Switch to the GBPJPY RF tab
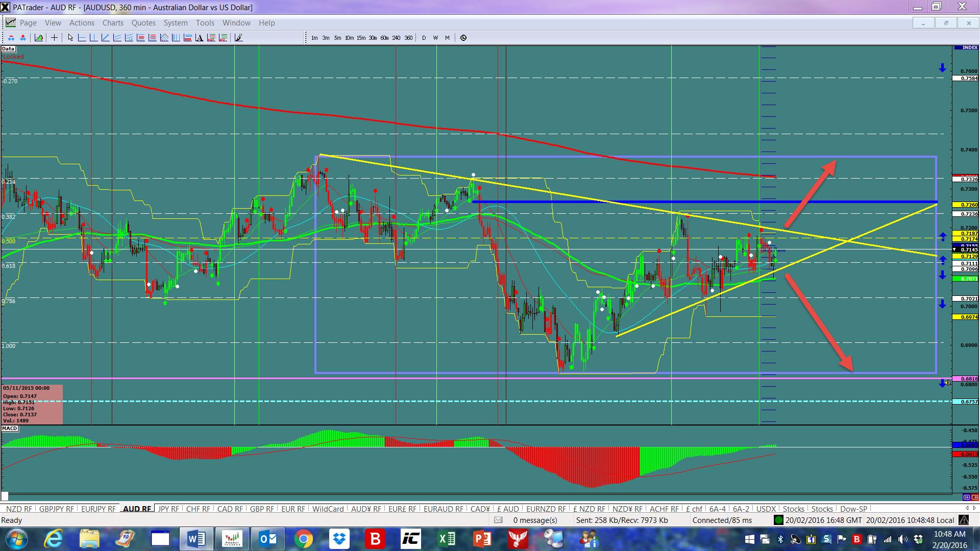980x551 pixels. (x=56, y=509)
